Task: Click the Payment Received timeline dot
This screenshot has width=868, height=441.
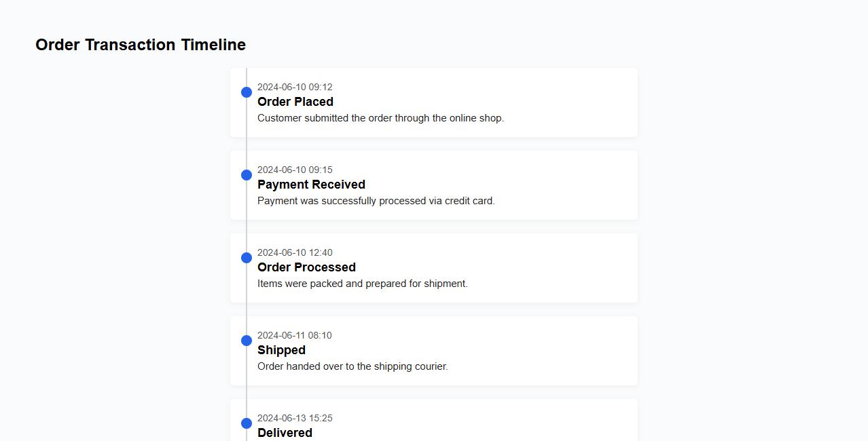Action: [x=247, y=175]
